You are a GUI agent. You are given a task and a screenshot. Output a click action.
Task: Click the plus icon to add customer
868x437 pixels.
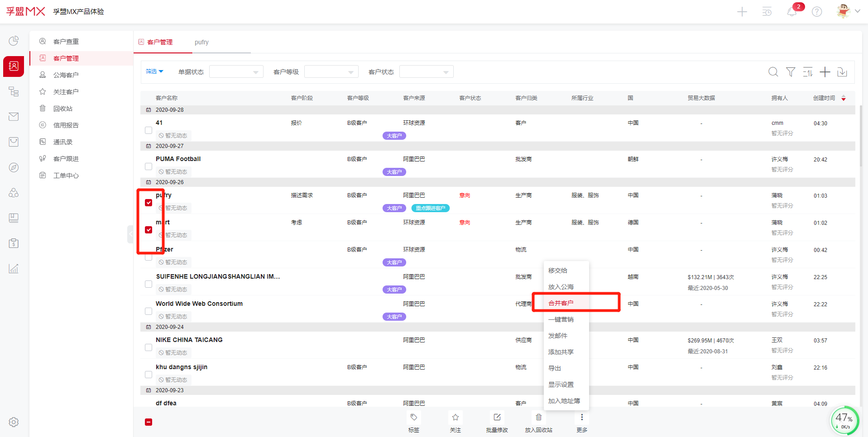(825, 72)
